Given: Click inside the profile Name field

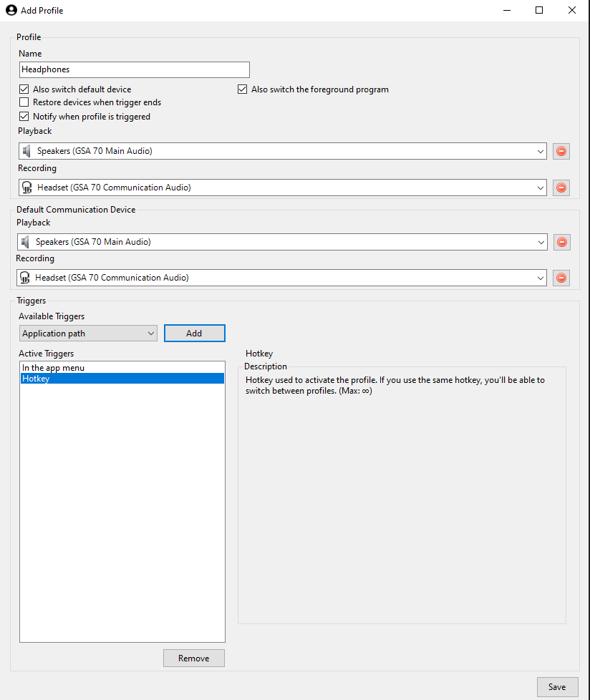Looking at the screenshot, I should (134, 69).
